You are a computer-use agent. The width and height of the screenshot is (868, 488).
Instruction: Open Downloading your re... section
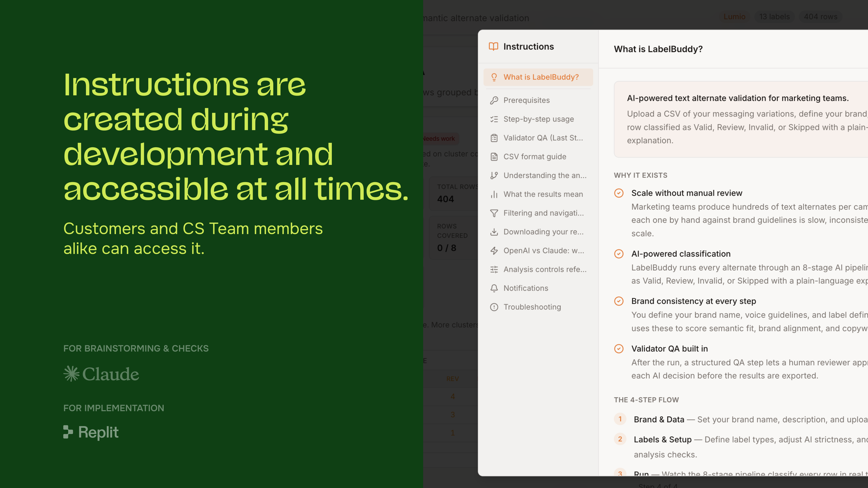click(538, 232)
